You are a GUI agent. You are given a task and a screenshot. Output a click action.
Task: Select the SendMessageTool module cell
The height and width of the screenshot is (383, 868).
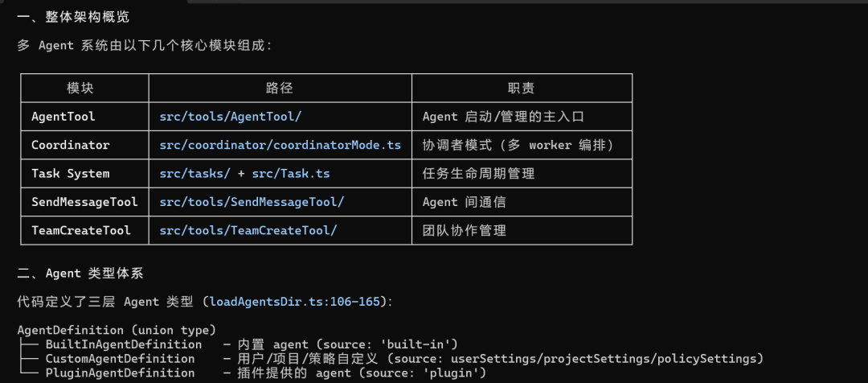84,202
